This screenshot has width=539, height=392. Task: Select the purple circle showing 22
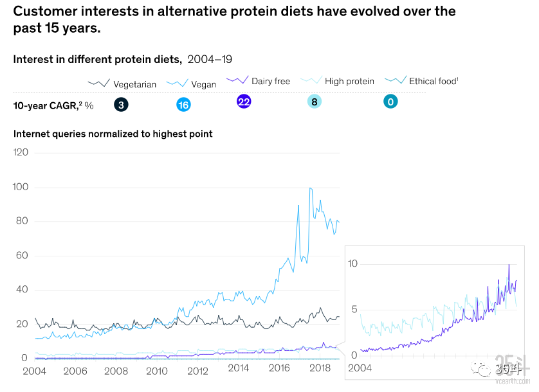pos(244,102)
